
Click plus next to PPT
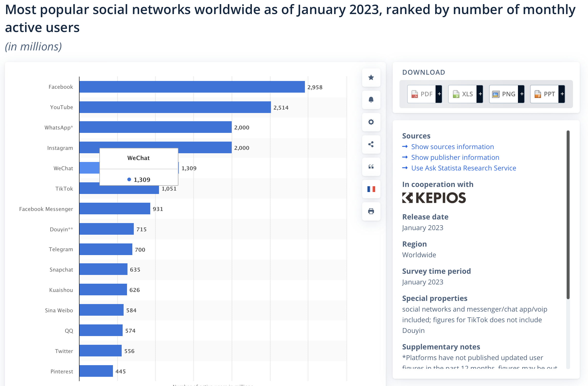pyautogui.click(x=562, y=94)
